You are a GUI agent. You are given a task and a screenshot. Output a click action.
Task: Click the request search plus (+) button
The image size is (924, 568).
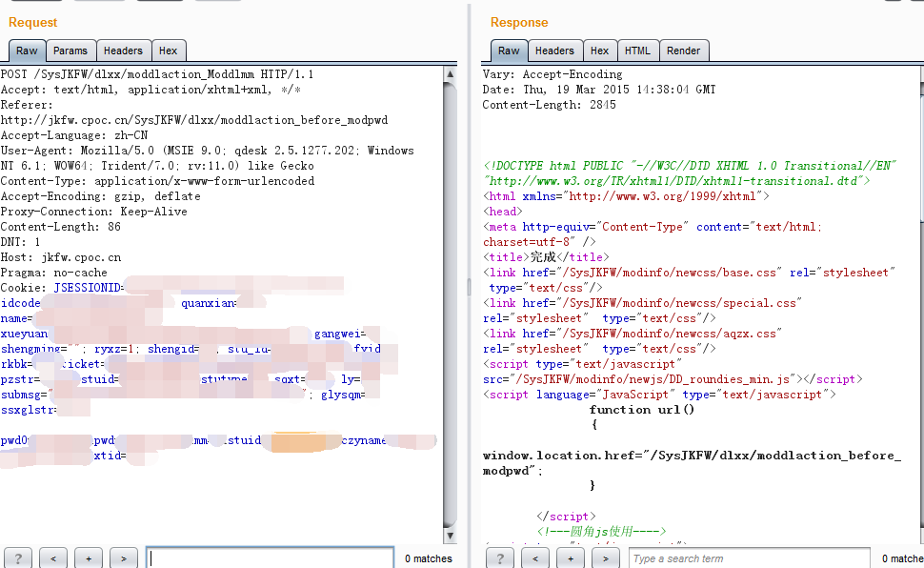(89, 558)
